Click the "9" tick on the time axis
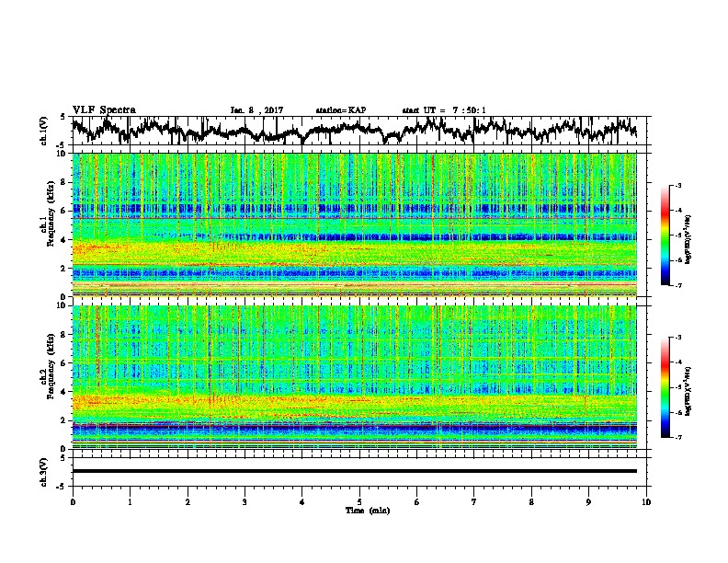The width and height of the screenshot is (728, 563). coord(588,502)
